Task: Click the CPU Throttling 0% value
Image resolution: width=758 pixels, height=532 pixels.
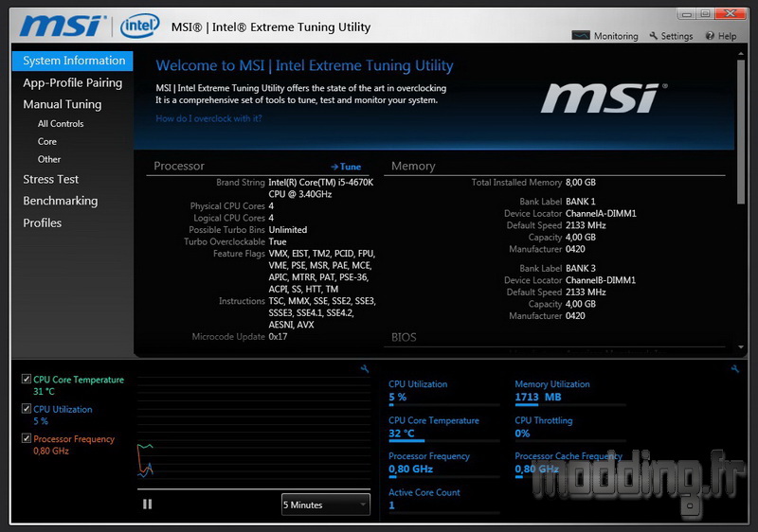Action: point(522,433)
